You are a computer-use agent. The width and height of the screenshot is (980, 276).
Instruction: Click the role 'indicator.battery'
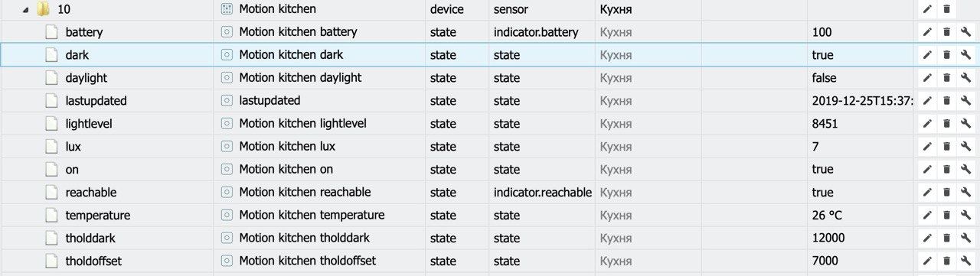[x=536, y=32]
